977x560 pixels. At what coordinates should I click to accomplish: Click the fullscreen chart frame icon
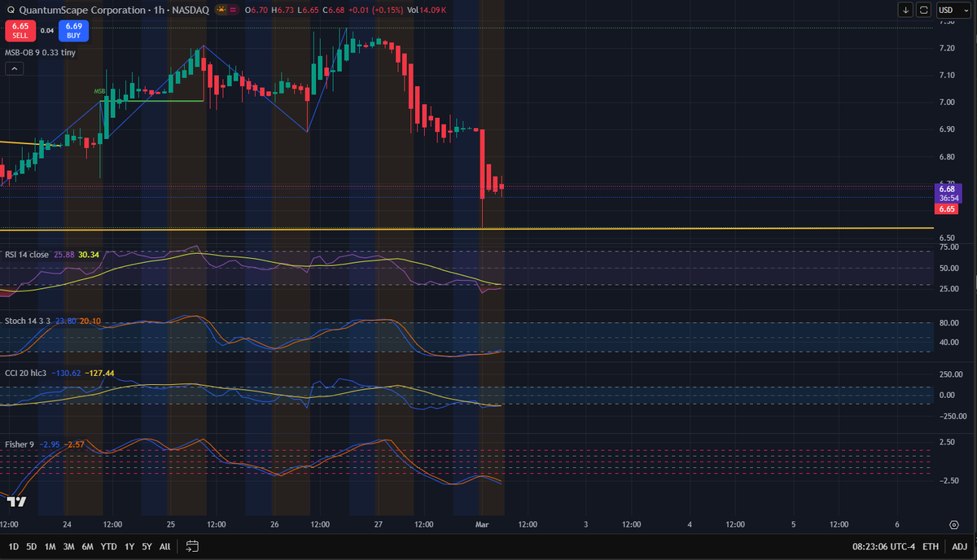pos(923,10)
